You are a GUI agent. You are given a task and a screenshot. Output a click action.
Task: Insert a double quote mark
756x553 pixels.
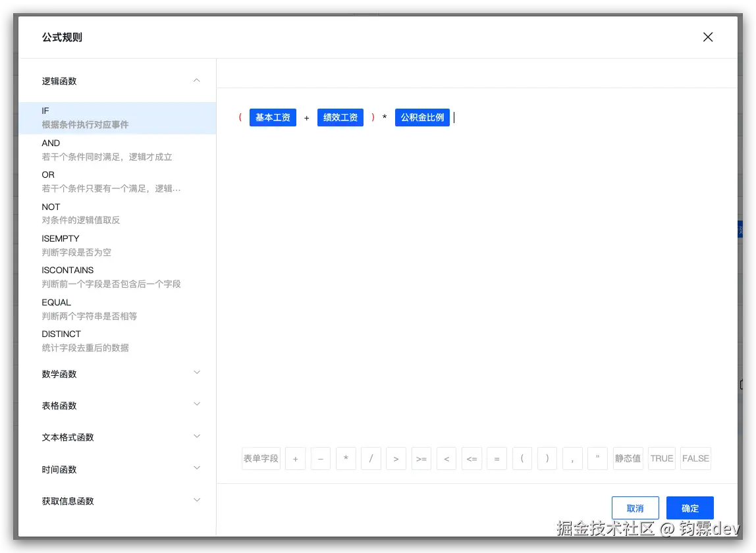pos(597,458)
